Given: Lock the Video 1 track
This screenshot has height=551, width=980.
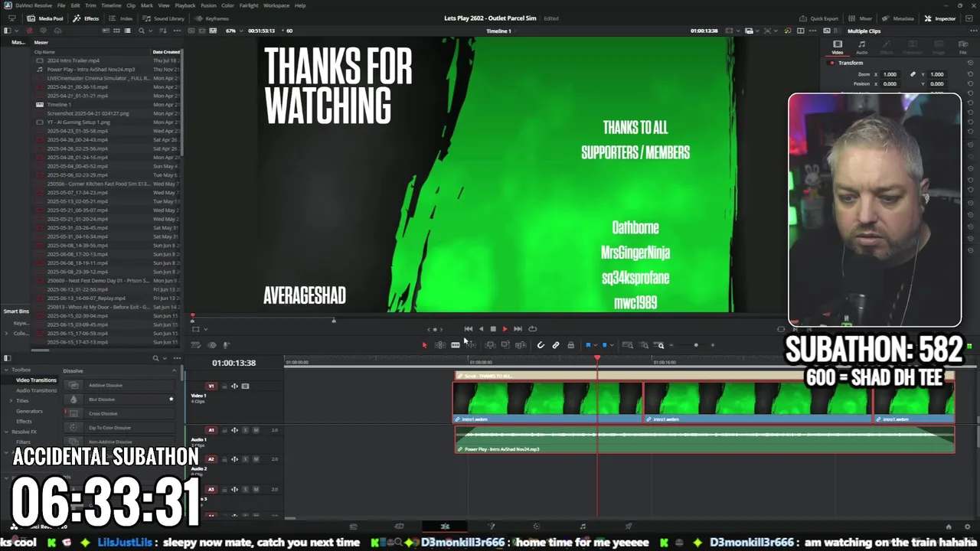Looking at the screenshot, I should pos(224,386).
